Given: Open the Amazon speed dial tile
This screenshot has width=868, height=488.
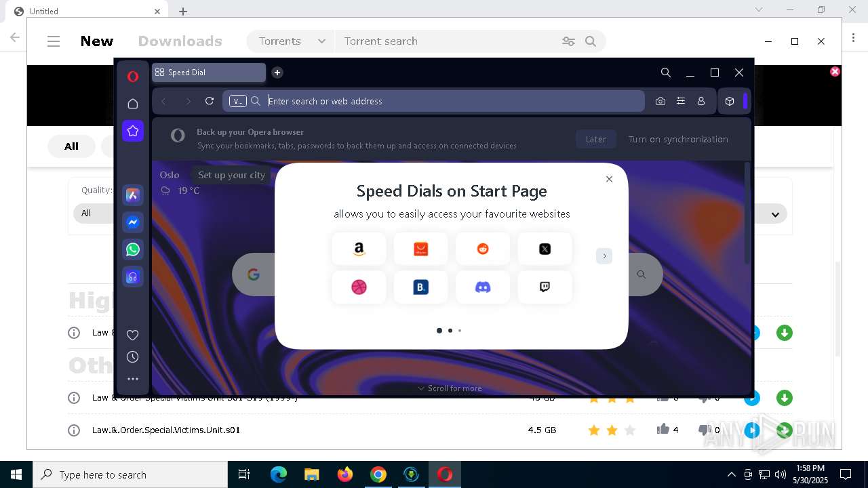Looking at the screenshot, I should [x=359, y=249].
